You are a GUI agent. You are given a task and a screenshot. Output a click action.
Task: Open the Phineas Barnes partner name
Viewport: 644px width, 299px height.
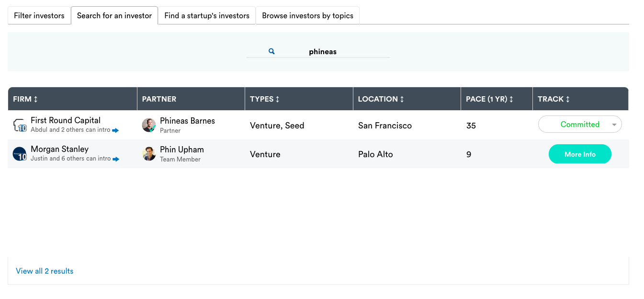187,121
